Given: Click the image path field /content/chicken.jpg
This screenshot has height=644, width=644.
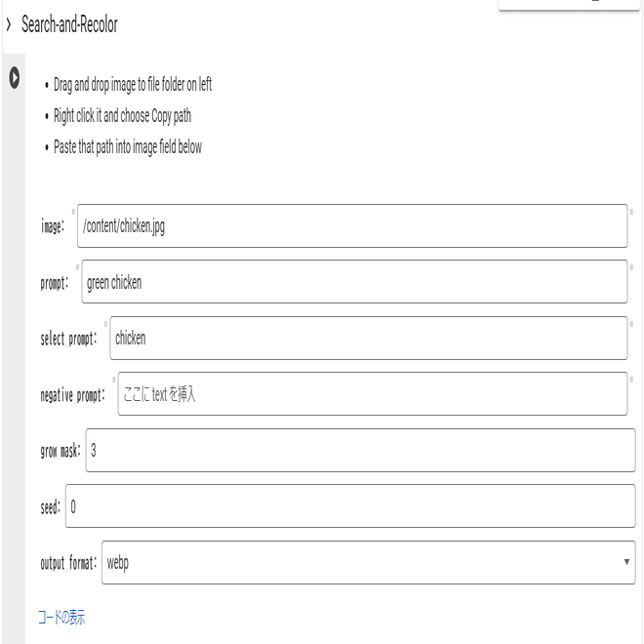Looking at the screenshot, I should point(352,226).
